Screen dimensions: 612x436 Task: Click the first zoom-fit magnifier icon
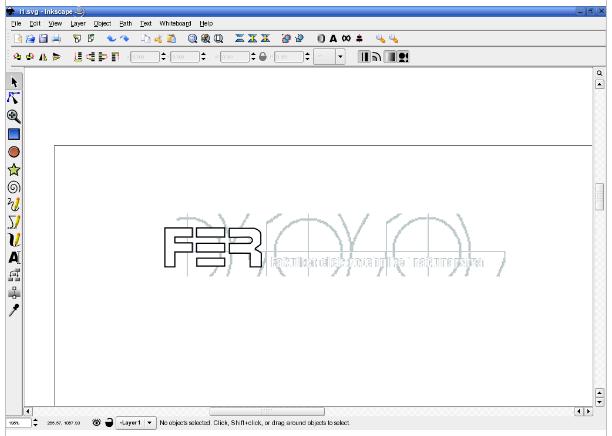coord(192,38)
